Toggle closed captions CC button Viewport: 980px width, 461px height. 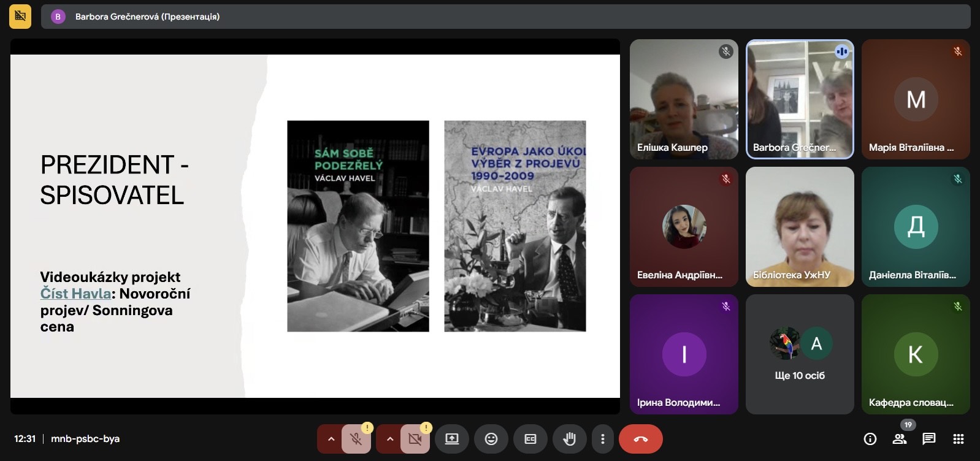coord(530,439)
